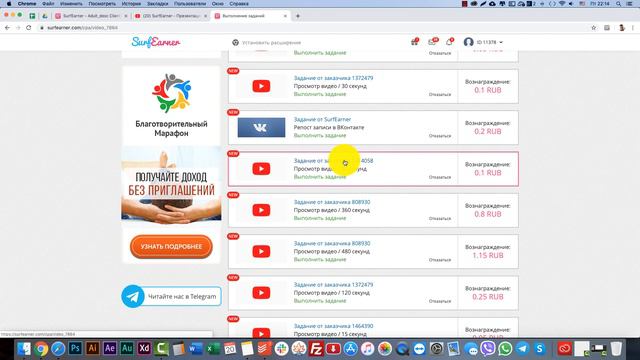The height and width of the screenshot is (360, 640).
Task: Reload the page with the refresh icon
Action: 29,28
